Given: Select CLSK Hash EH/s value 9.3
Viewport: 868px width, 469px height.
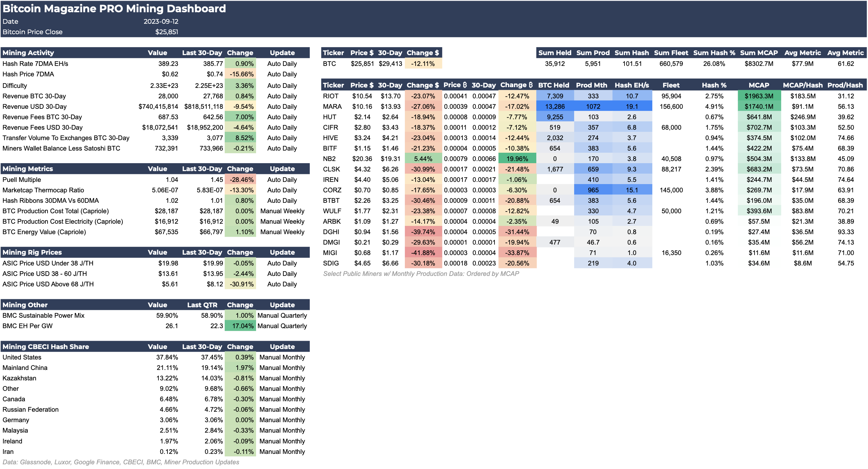Looking at the screenshot, I should coord(632,169).
